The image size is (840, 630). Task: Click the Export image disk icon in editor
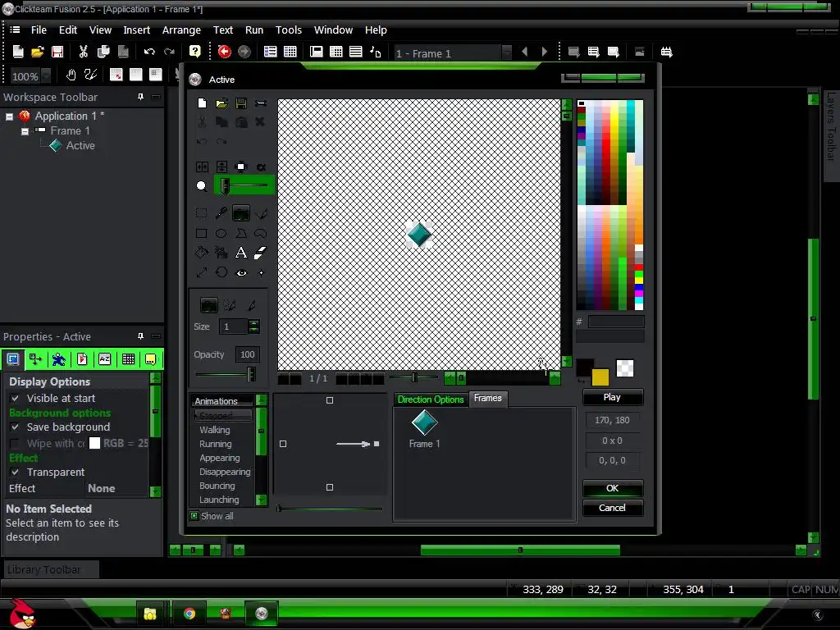point(241,103)
